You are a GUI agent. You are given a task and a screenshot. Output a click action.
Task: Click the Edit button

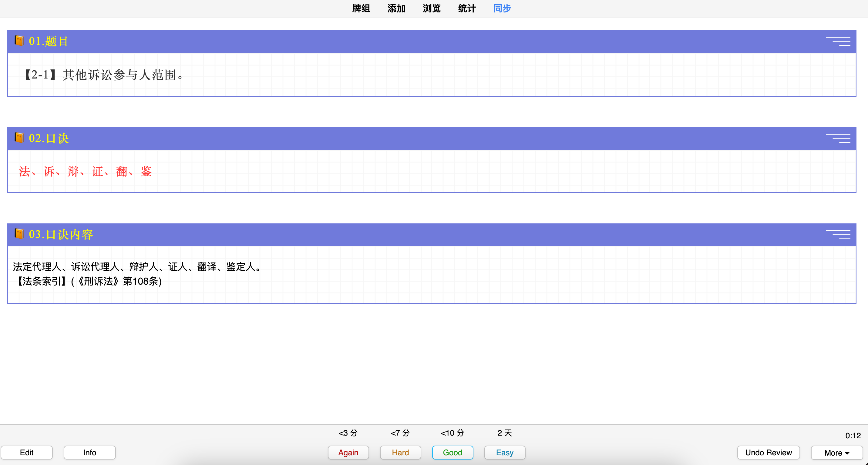tap(27, 452)
